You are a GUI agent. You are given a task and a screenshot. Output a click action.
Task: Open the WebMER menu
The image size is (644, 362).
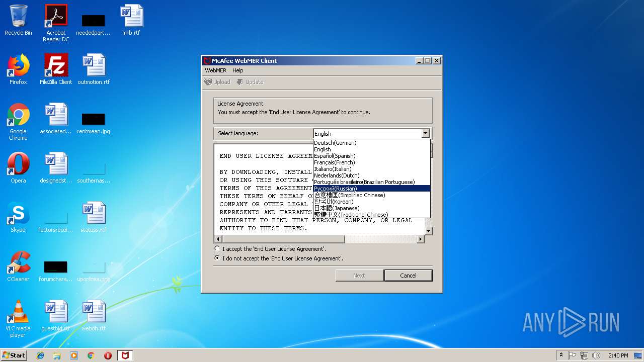coord(215,70)
